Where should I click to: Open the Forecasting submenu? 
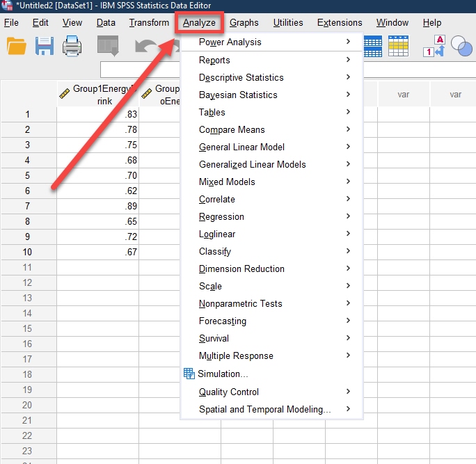[x=271, y=321]
